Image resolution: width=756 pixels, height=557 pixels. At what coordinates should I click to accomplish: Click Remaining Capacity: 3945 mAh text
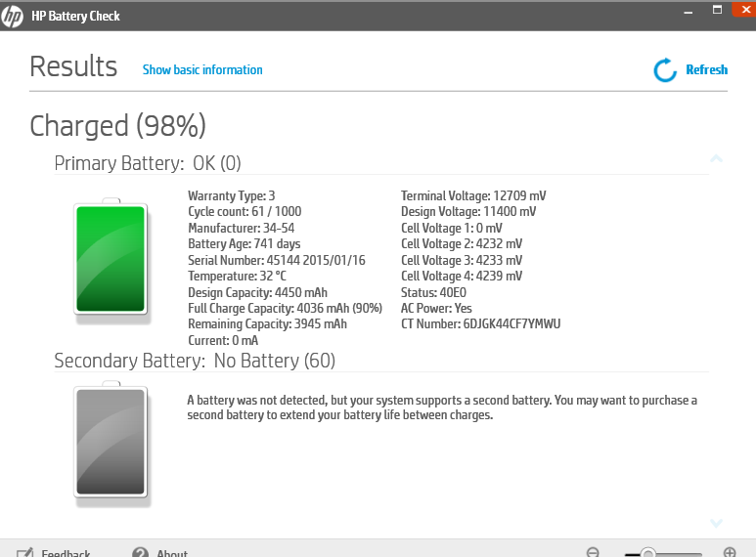pos(268,323)
